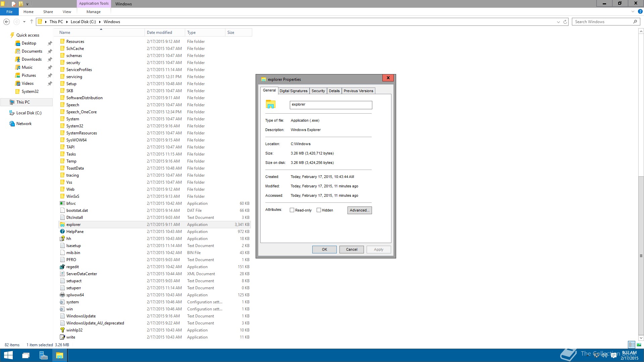Click Cancel in explorer Properties
This screenshot has height=362, width=644.
point(352,249)
